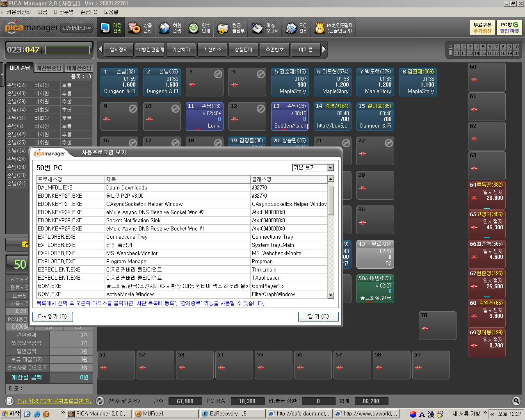Screen dimensions: 525x420
Task: Switch to the 미계산손님 tab
Action: (79, 68)
